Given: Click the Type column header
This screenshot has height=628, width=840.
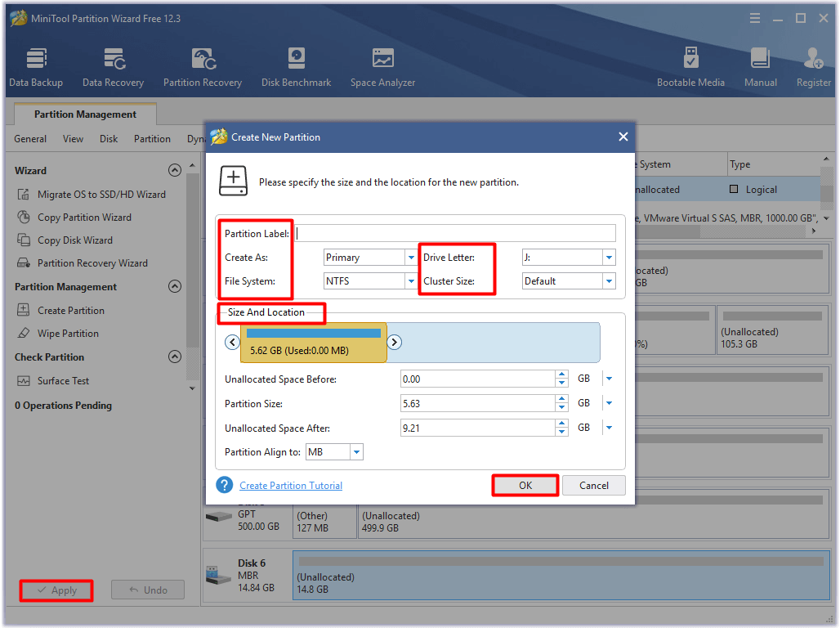Looking at the screenshot, I should point(774,164).
